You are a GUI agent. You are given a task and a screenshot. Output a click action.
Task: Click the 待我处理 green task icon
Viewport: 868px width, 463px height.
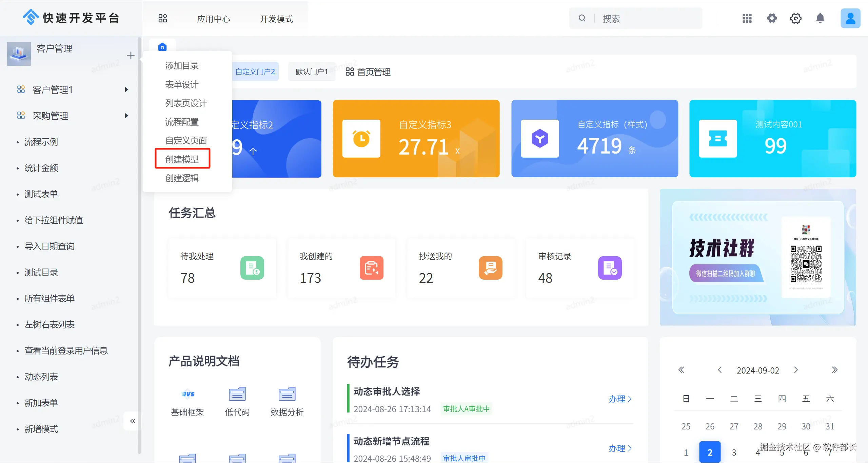(252, 268)
